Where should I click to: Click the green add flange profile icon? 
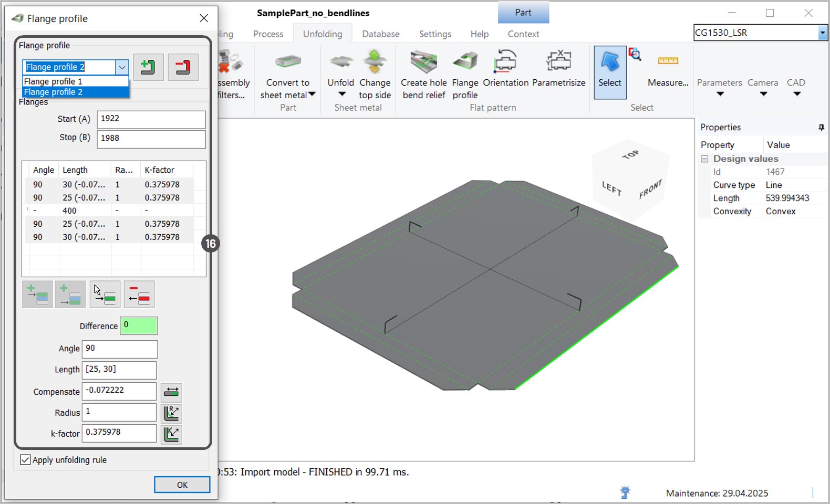(148, 67)
